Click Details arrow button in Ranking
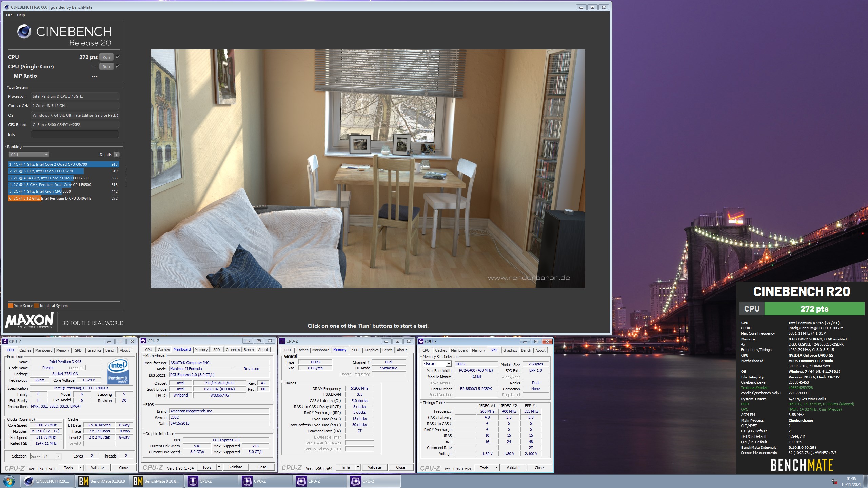This screenshot has height=488, width=868. (x=116, y=155)
